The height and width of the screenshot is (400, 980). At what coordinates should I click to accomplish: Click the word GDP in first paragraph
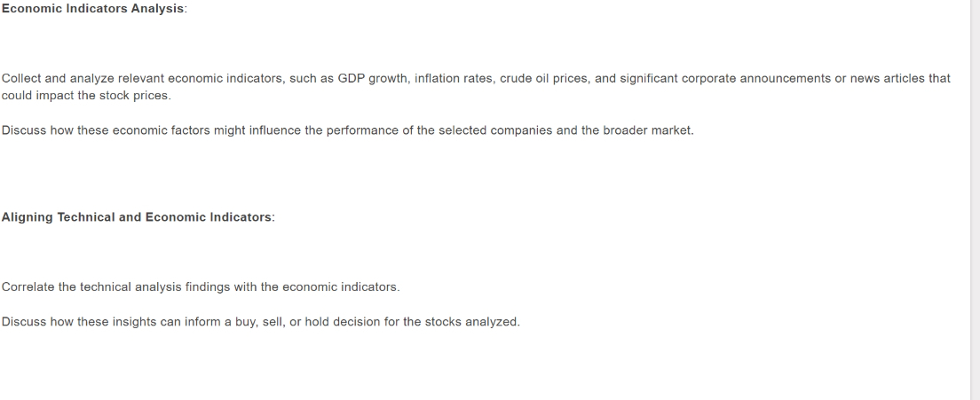pos(352,79)
